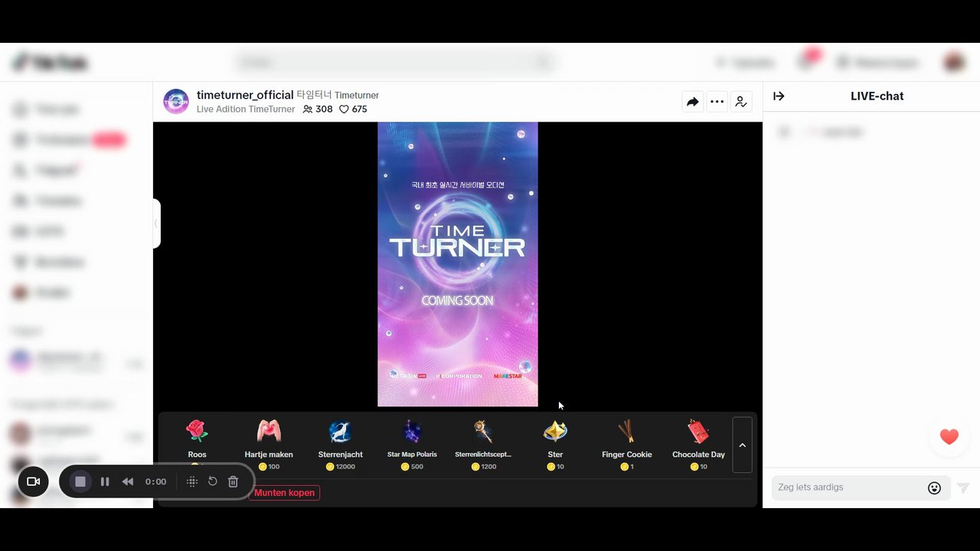The width and height of the screenshot is (980, 551).
Task: Collapse the LIVE-chat panel
Action: pos(779,96)
